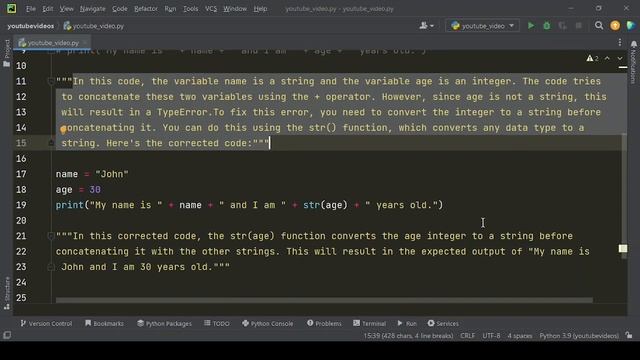Open Services tool window
Screen dimensions: 640x360
(443, 323)
